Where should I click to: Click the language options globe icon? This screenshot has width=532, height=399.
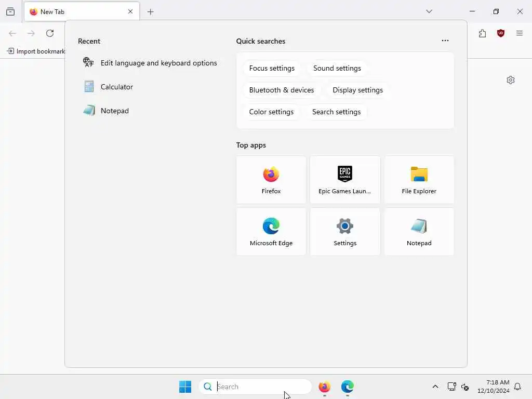[x=88, y=62]
